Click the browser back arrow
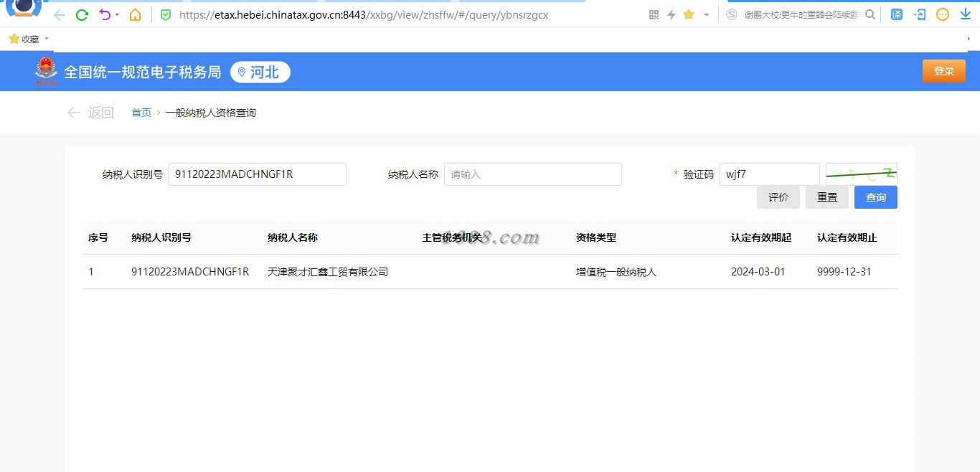Image resolution: width=980 pixels, height=472 pixels. click(x=60, y=14)
